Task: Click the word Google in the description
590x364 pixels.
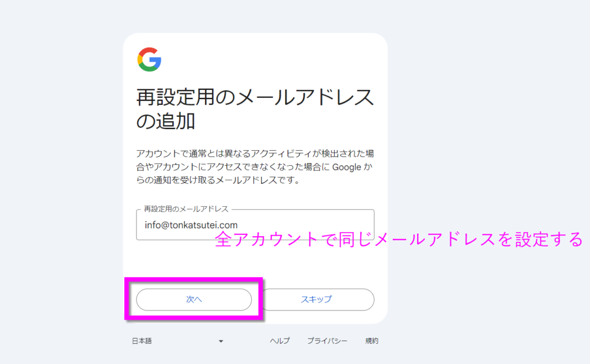Action: coord(346,168)
